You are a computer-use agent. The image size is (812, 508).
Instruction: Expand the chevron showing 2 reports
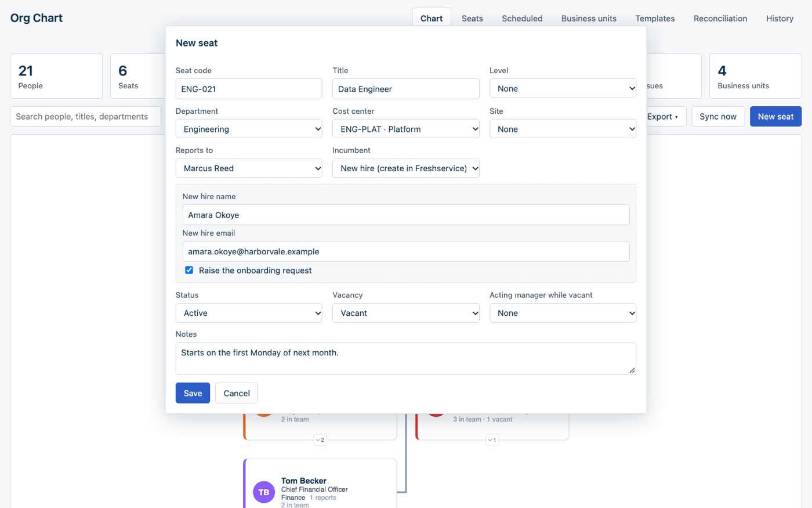pyautogui.click(x=320, y=440)
